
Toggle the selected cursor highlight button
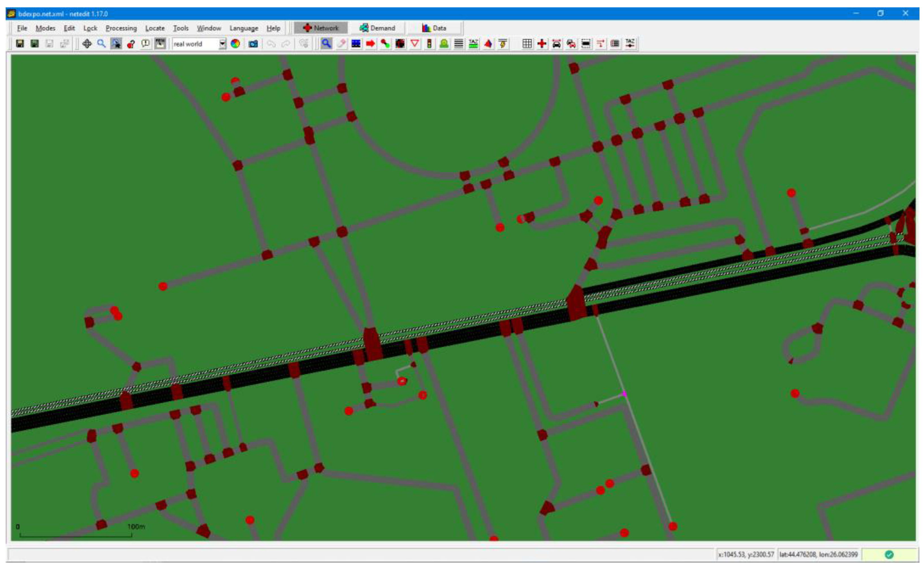pos(116,44)
